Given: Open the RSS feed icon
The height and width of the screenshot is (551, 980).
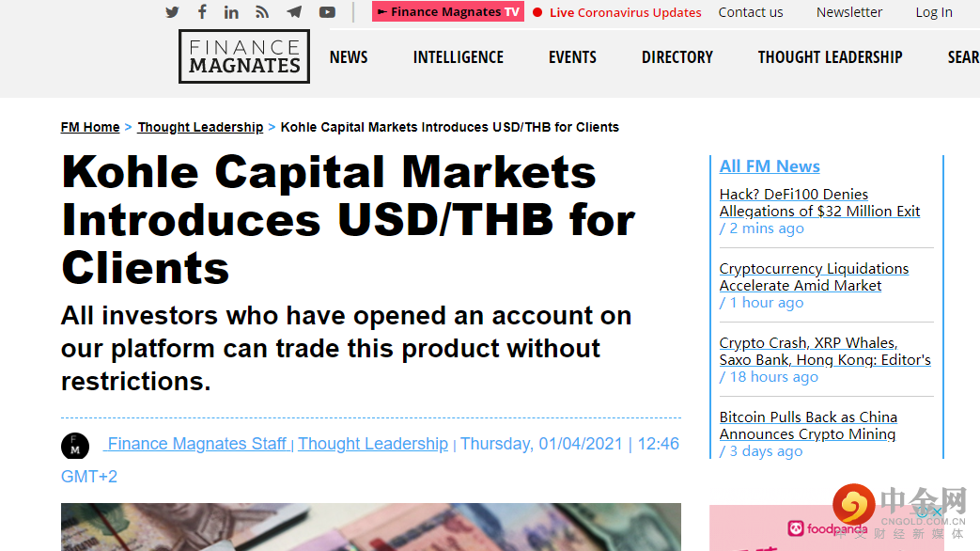Looking at the screenshot, I should tap(262, 12).
